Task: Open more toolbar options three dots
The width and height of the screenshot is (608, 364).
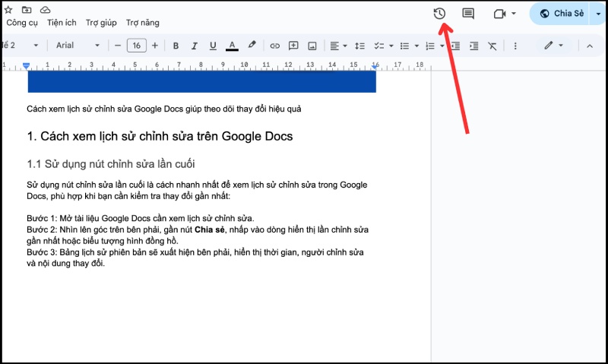Action: 515,46
